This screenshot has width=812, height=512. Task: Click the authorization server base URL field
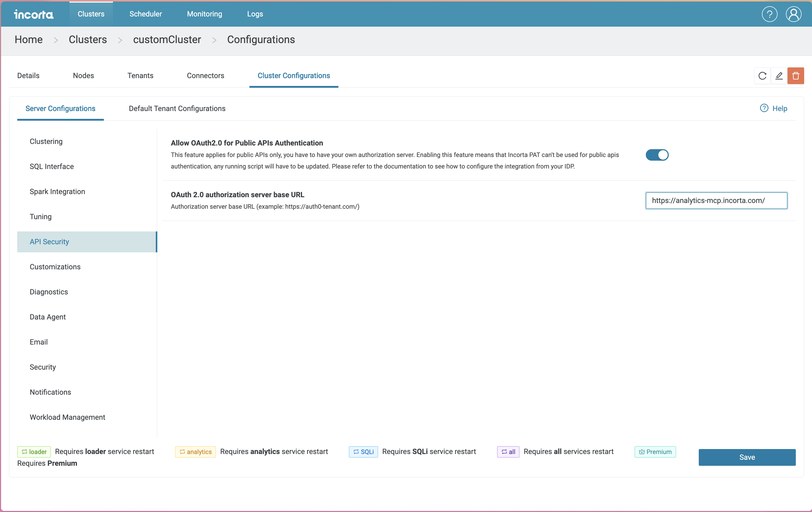click(x=716, y=200)
